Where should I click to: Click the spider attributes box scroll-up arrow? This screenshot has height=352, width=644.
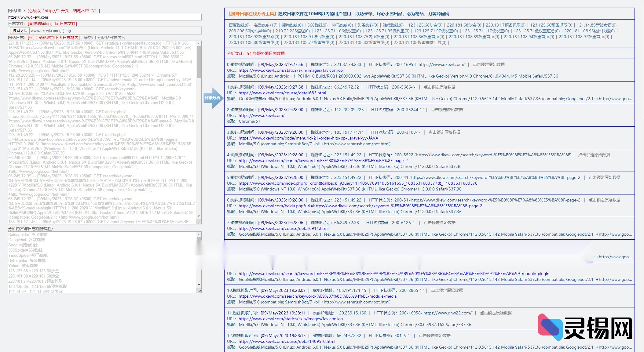(x=199, y=234)
